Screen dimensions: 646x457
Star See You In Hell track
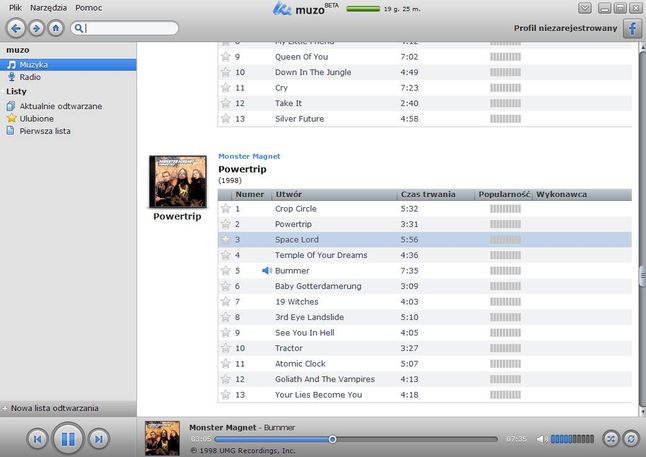click(225, 333)
